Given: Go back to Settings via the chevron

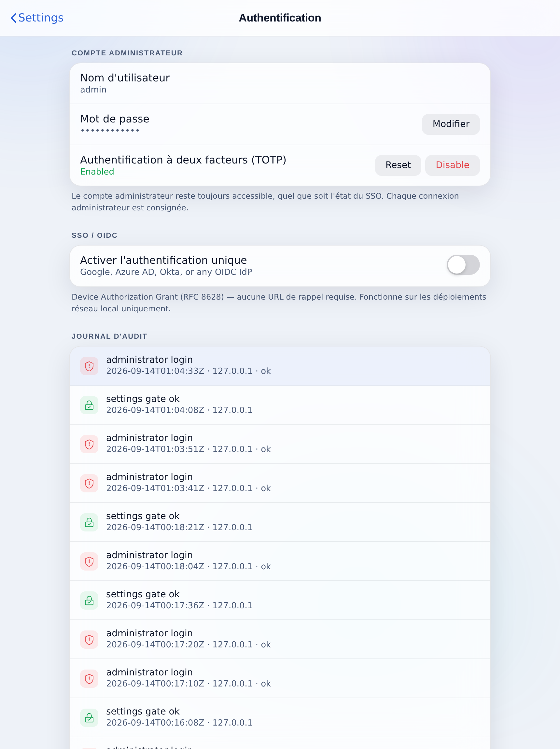Looking at the screenshot, I should (x=14, y=18).
